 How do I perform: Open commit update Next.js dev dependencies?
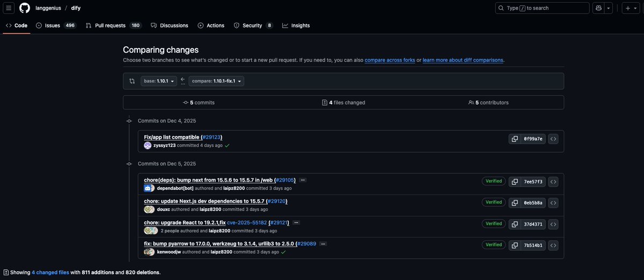[x=204, y=201]
